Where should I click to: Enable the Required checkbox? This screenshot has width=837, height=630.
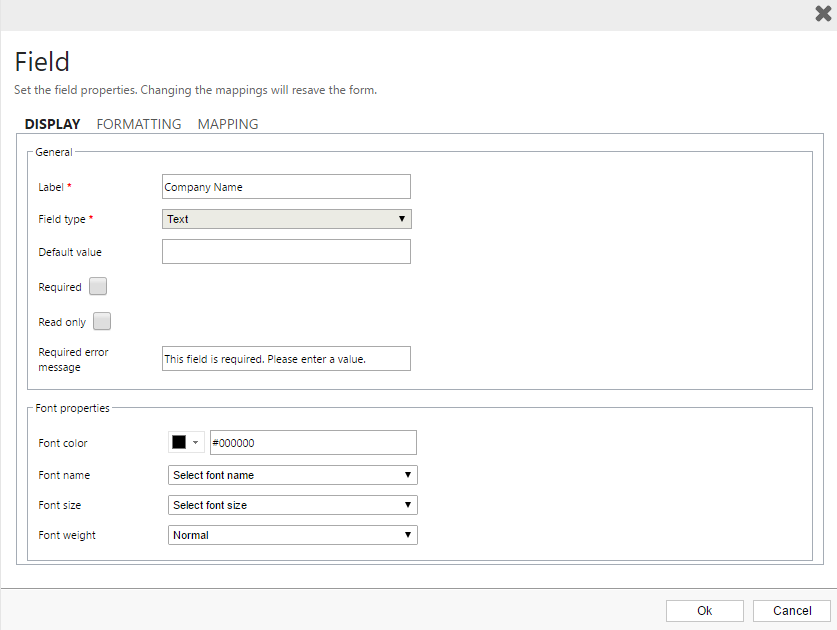pyautogui.click(x=97, y=286)
